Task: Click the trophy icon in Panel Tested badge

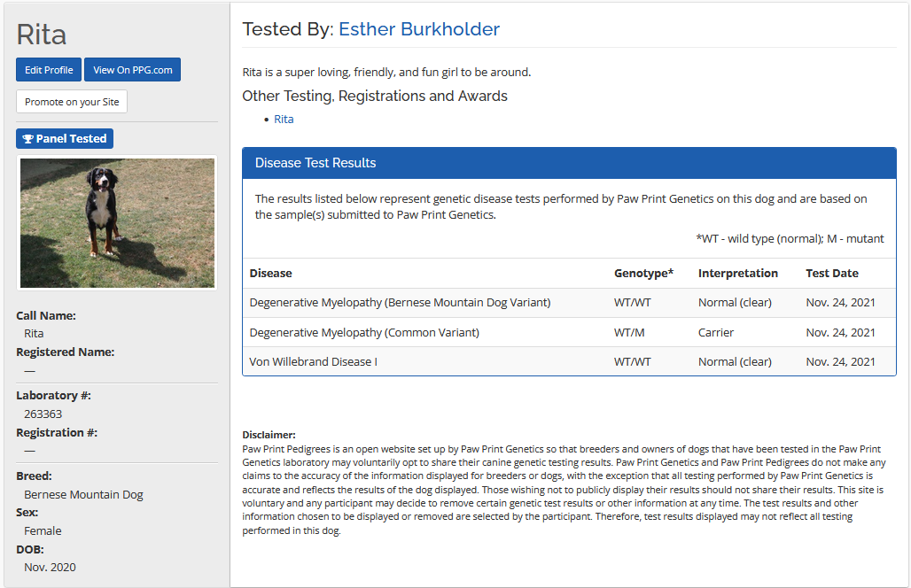Action: (x=27, y=139)
